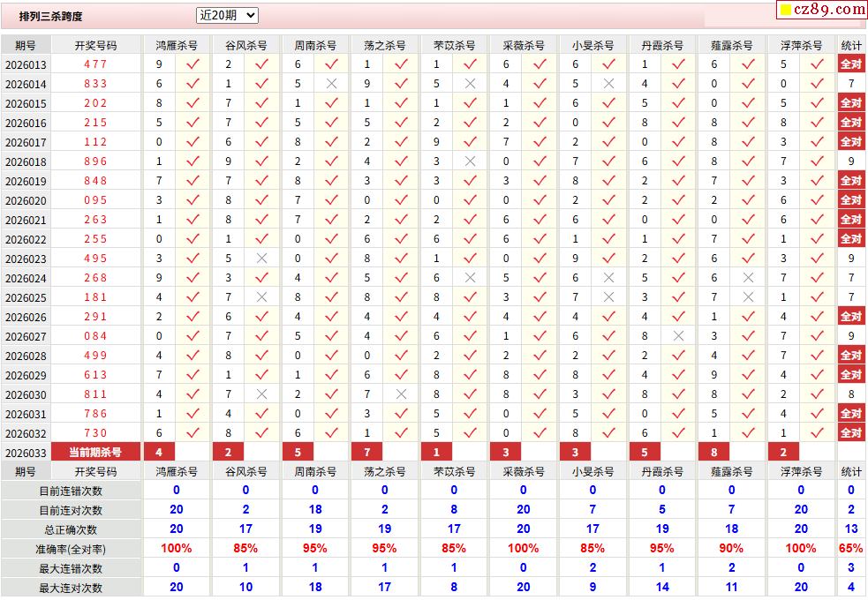Click the X mark in 丹霞杀号 for 2026027
Image resolution: width=868 pixels, height=600 pixels.
678,336
